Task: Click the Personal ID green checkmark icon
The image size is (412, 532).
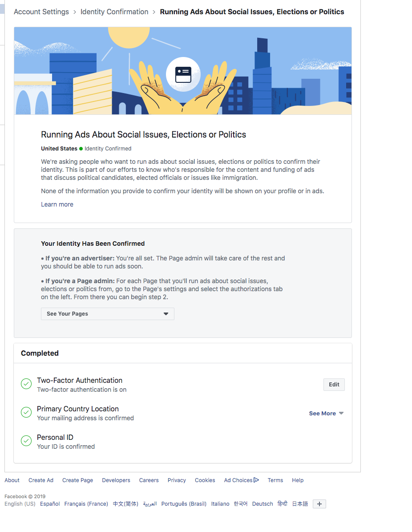Action: coord(26,441)
